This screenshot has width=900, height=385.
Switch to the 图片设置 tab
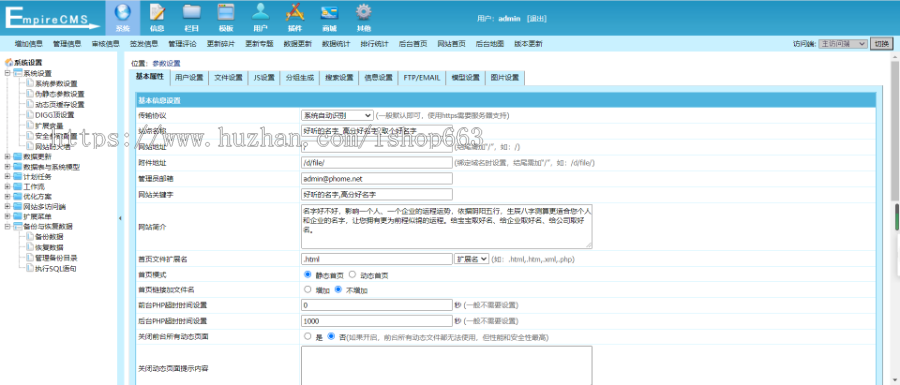(505, 77)
